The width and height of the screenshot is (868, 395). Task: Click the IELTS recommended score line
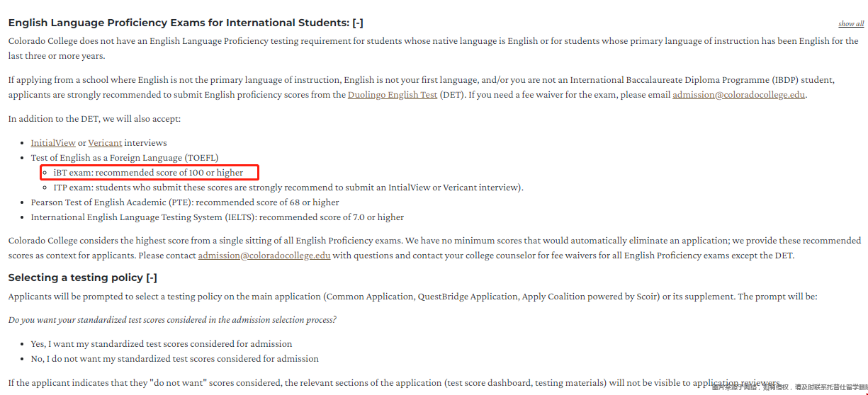click(x=218, y=217)
